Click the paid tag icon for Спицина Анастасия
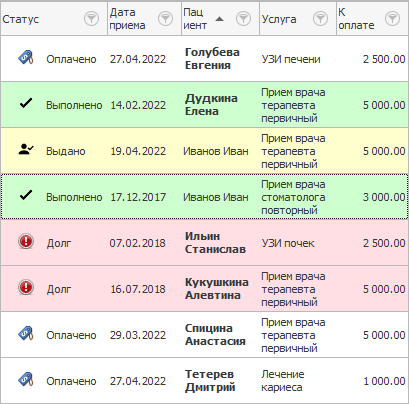 (x=26, y=334)
